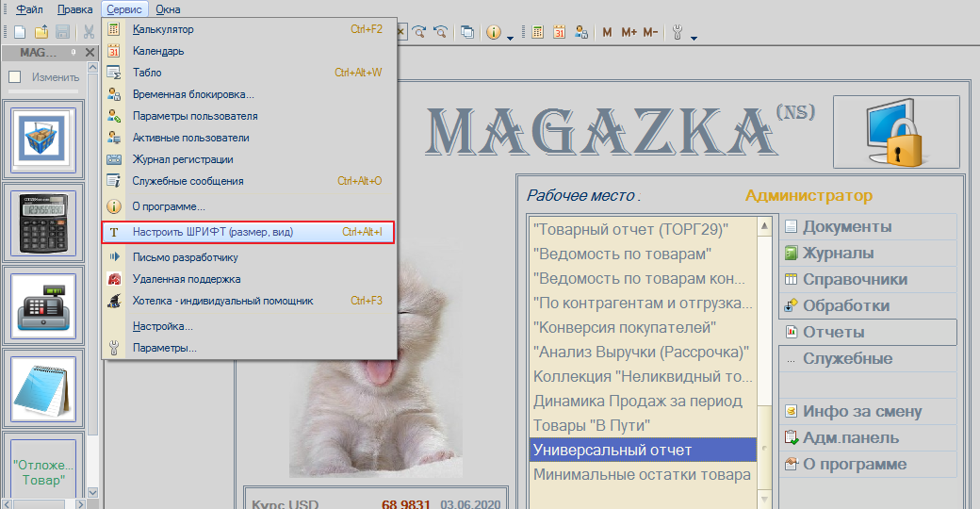
Task: Click the M+ memory toolbar button
Action: point(629,32)
